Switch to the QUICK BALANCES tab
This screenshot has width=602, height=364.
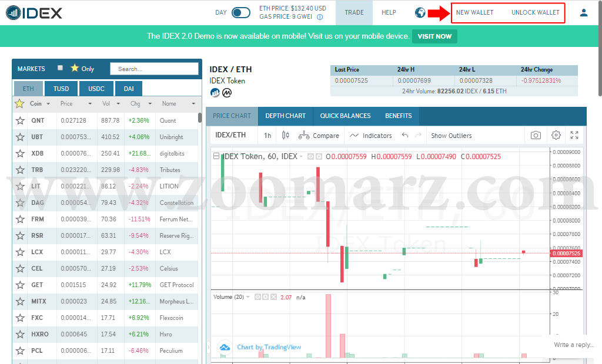point(345,116)
